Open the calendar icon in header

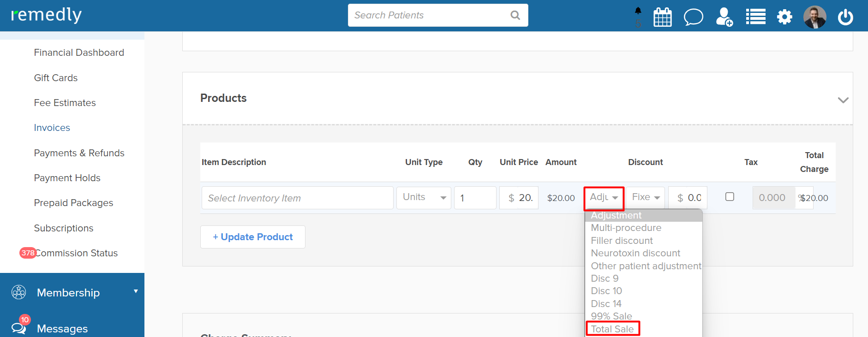pyautogui.click(x=662, y=18)
